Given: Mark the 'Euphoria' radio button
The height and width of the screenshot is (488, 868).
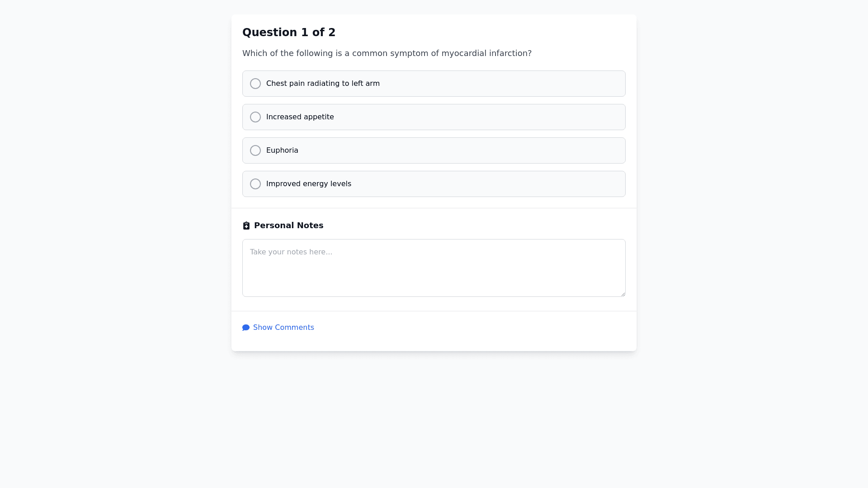Looking at the screenshot, I should click(255, 150).
